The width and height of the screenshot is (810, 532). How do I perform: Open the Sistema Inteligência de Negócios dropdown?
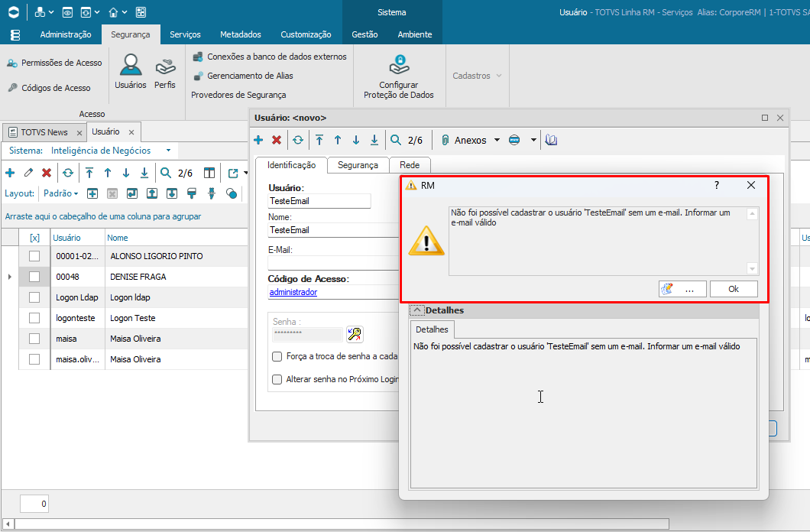[x=168, y=151]
